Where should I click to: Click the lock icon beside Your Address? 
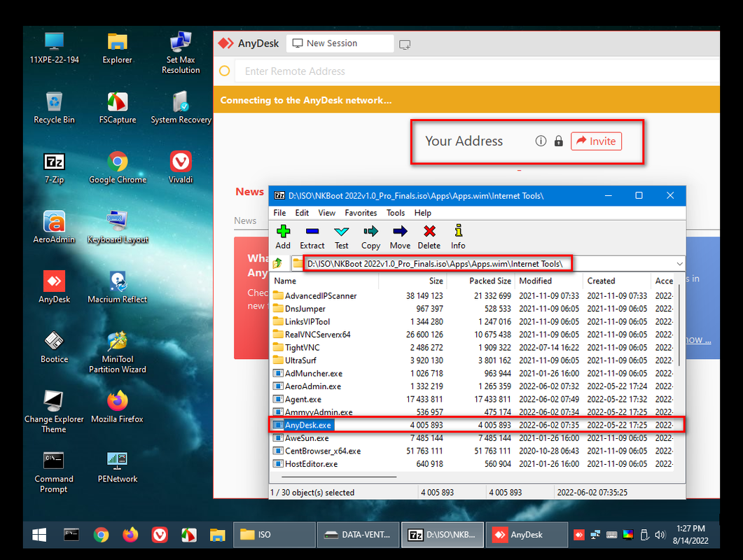pyautogui.click(x=559, y=141)
